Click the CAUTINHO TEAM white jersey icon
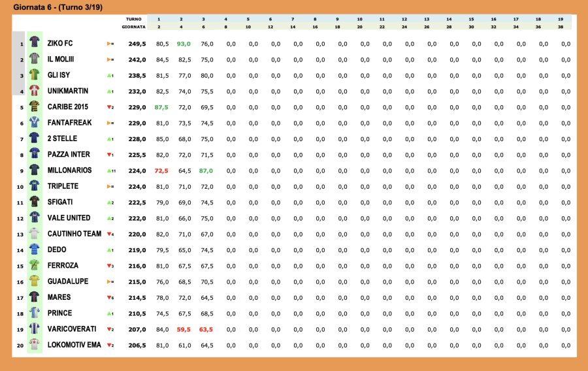The height and width of the screenshot is (371, 588). click(x=35, y=233)
